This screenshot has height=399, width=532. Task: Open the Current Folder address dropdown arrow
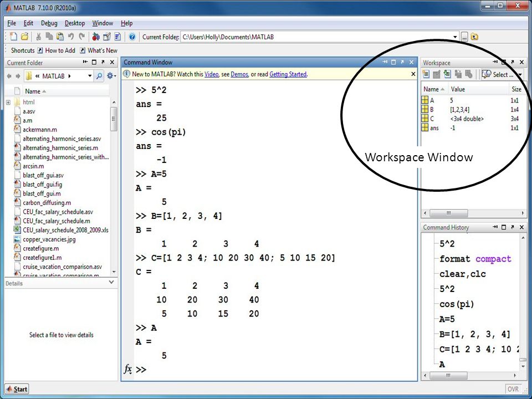click(x=90, y=76)
